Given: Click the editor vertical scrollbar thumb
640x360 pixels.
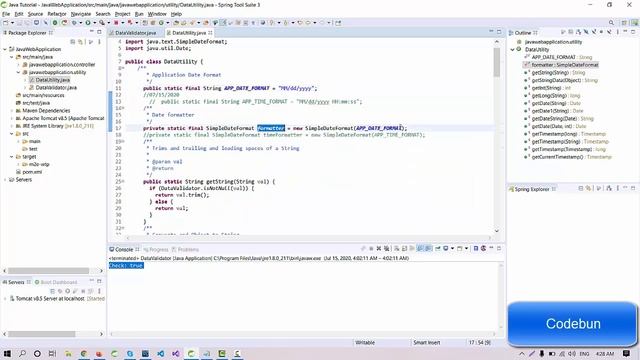Looking at the screenshot, I should (x=497, y=62).
